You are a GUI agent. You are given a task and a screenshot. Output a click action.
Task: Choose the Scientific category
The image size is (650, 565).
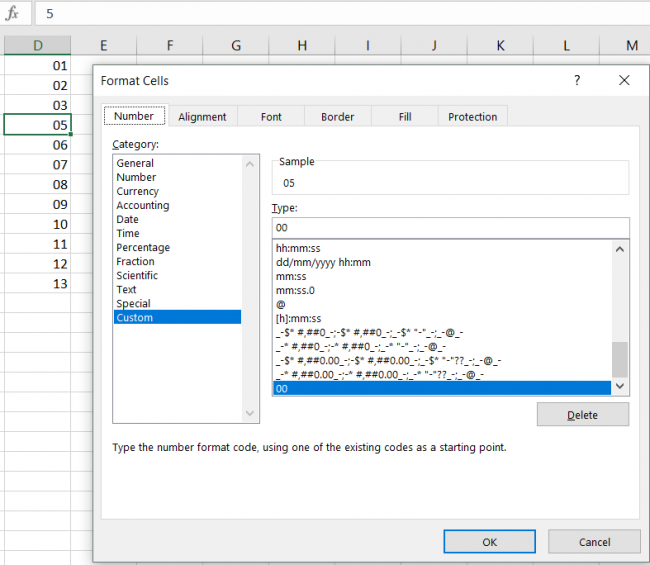(x=177, y=276)
